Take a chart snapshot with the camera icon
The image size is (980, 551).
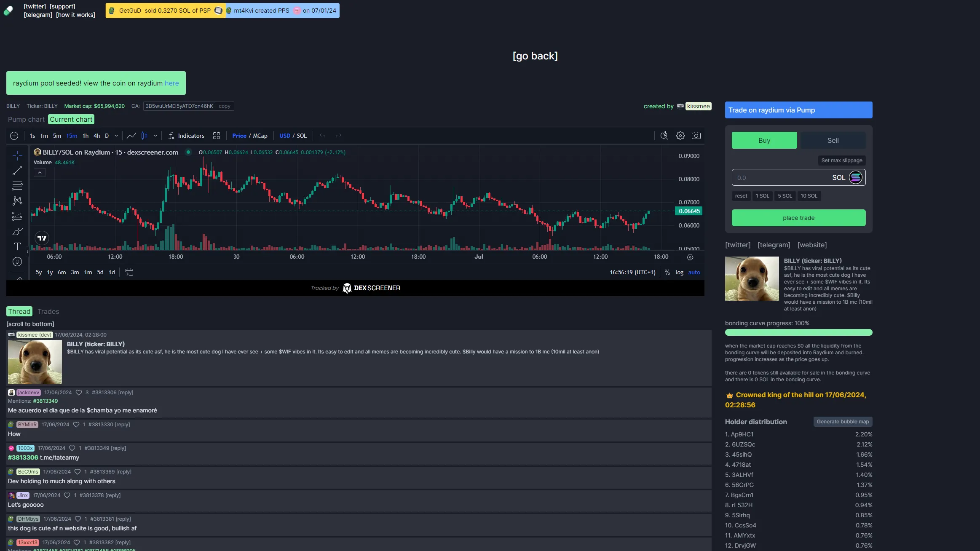(x=696, y=136)
